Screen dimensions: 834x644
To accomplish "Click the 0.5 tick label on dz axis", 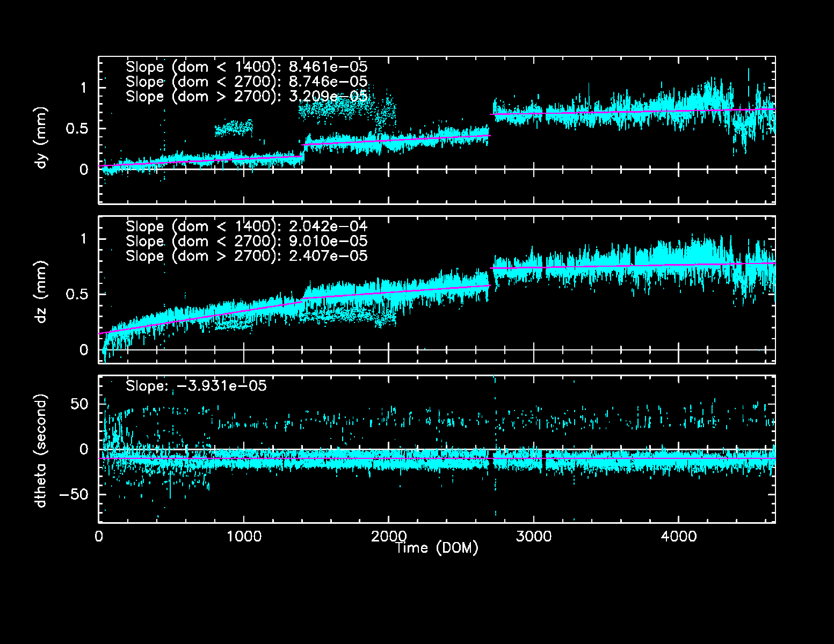I will (76, 294).
